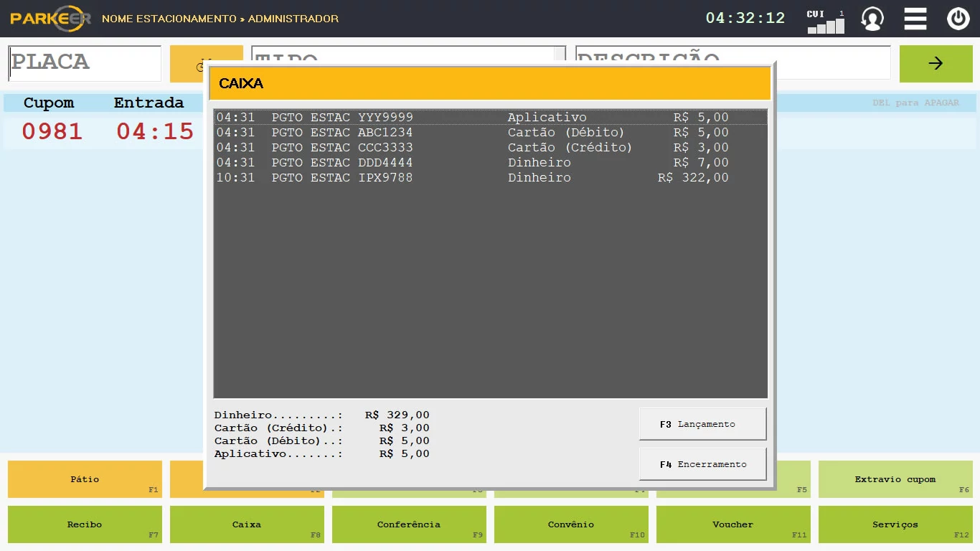This screenshot has width=980, height=551.
Task: Click the green arrow submit button
Action: (x=936, y=63)
